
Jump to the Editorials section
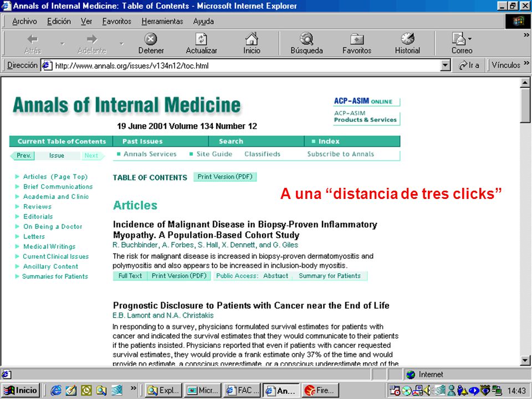38,217
